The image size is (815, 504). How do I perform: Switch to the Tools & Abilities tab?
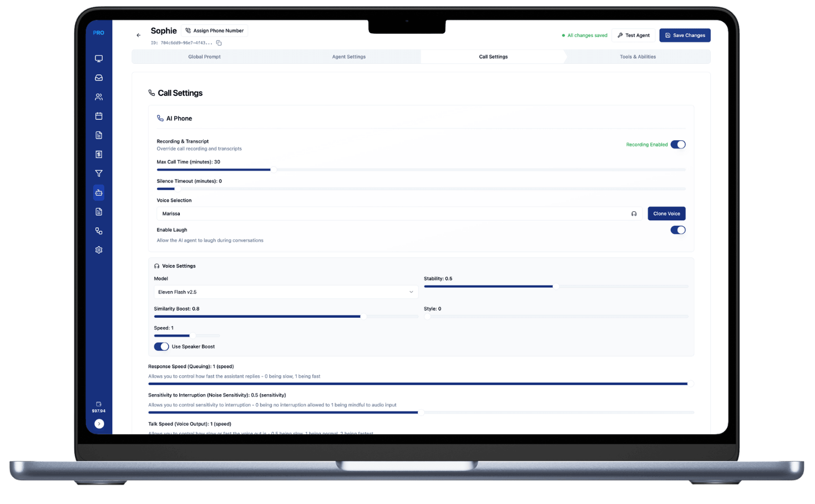pyautogui.click(x=638, y=57)
